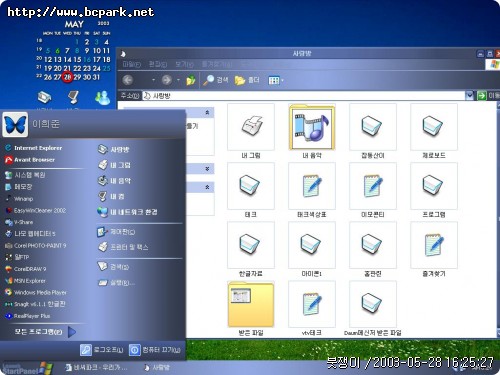
Task: Open EasyWinCleaner 2002
Action: (x=35, y=210)
